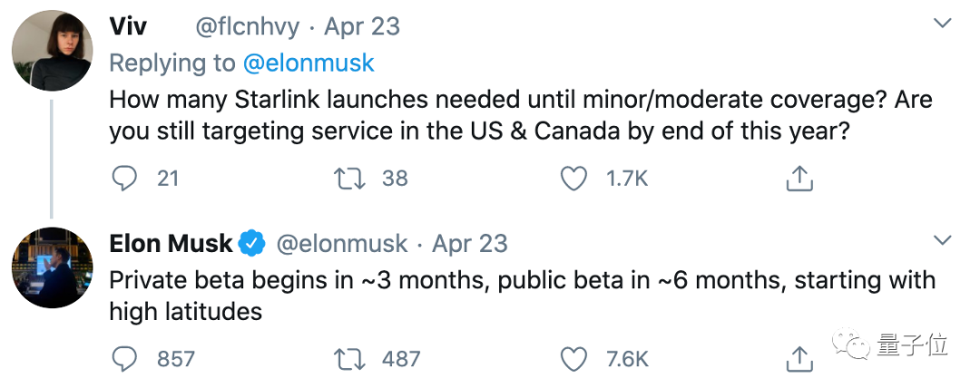
Task: Click the @elonmusk handle on the reply
Action: 340,244
